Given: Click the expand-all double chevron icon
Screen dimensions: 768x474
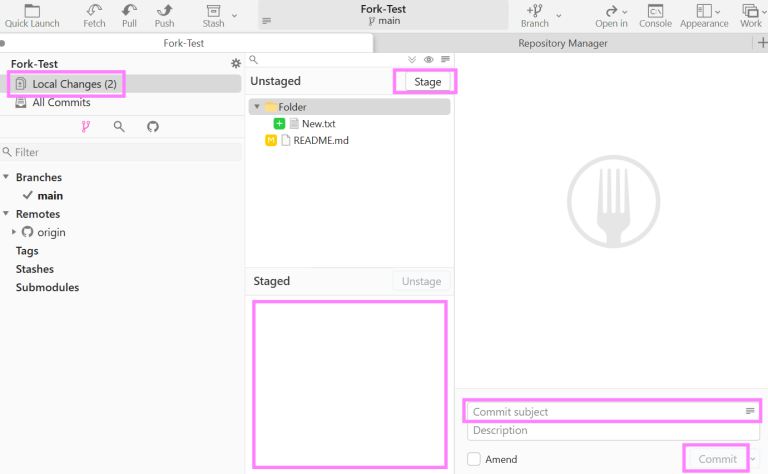Looking at the screenshot, I should 412,59.
